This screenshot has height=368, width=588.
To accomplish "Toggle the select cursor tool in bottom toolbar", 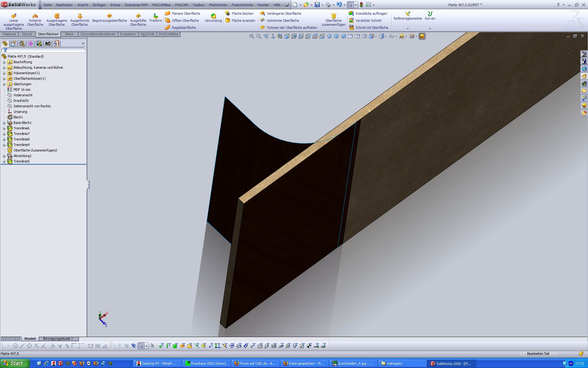I will click(x=141, y=346).
